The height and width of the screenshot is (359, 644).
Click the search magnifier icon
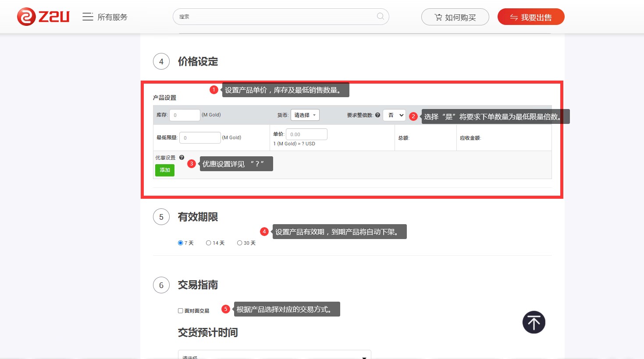pos(380,16)
